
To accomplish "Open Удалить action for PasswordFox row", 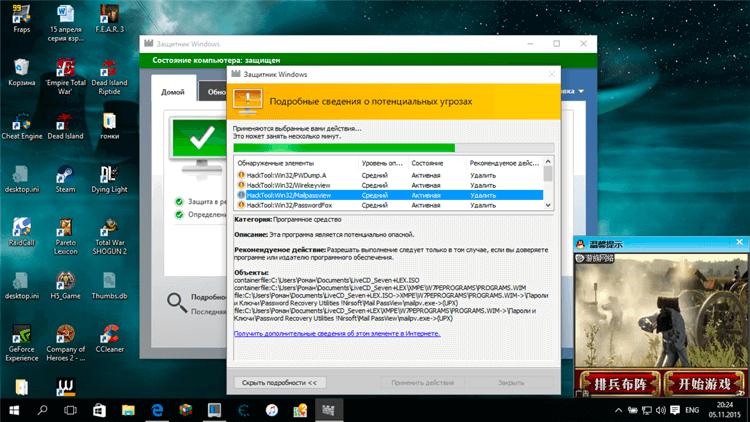I will 483,205.
